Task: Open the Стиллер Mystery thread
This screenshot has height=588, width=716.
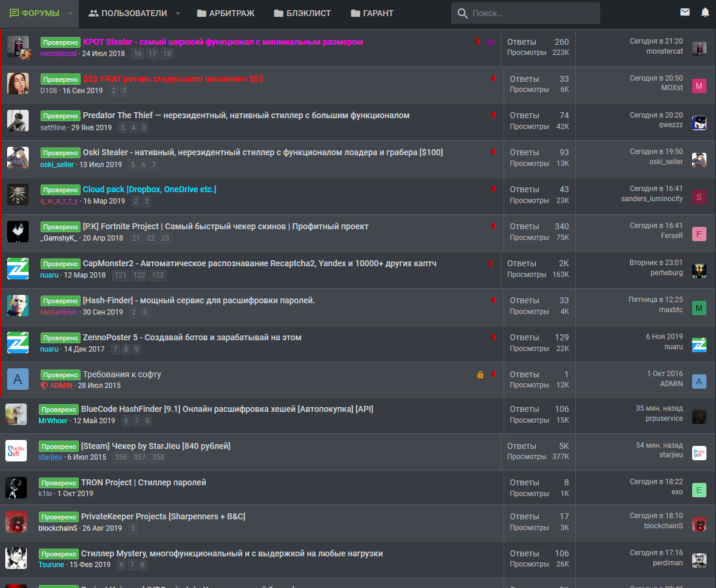Action: pyautogui.click(x=232, y=554)
